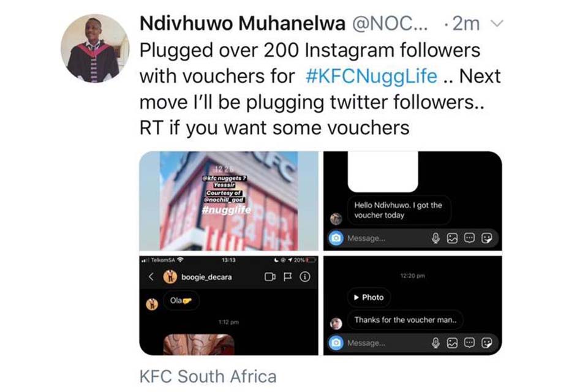
Task: View the tweet author's profile picture
Action: click(x=95, y=47)
